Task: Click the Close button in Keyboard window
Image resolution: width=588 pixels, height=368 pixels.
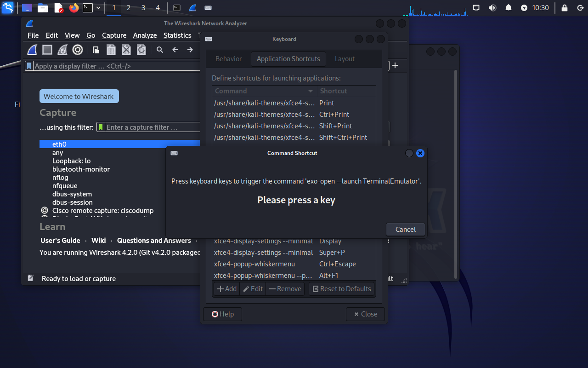Action: coord(365,314)
